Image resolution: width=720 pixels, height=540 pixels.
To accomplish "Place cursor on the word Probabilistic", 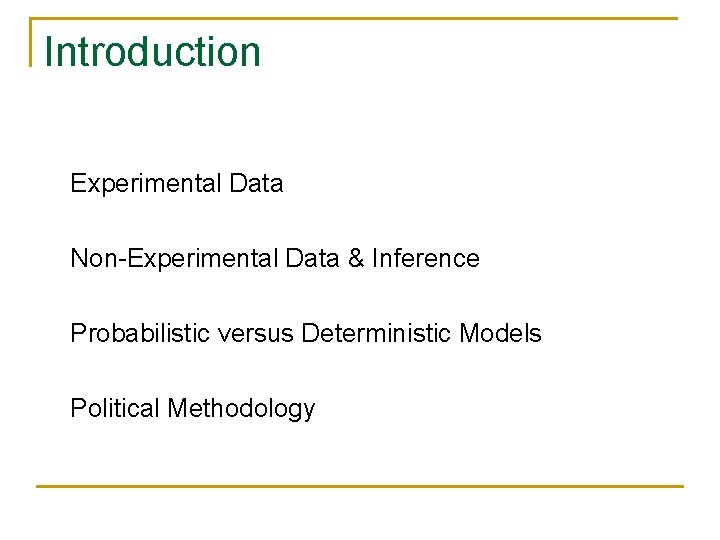I will click(129, 334).
